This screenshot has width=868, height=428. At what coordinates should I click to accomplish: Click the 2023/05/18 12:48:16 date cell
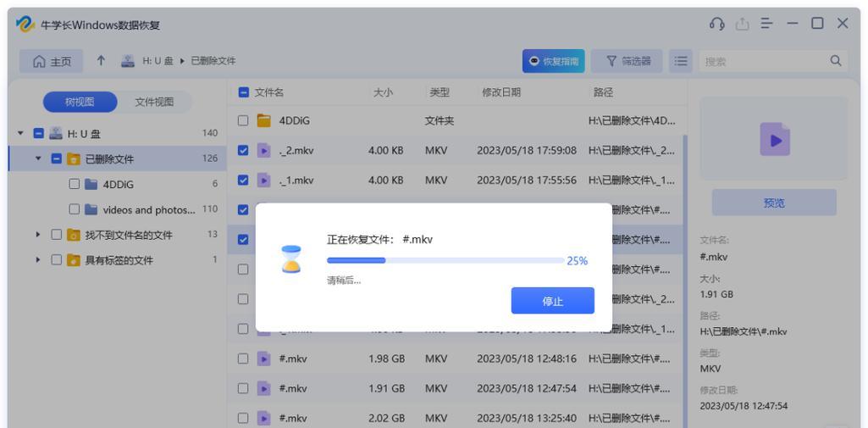click(527, 359)
